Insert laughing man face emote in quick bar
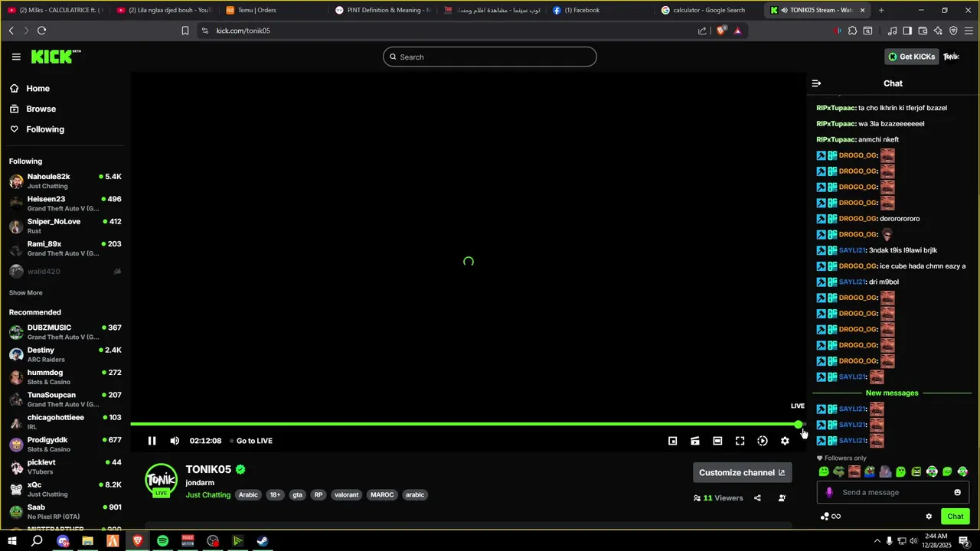Screen dimensions: 980x551 pos(854,472)
